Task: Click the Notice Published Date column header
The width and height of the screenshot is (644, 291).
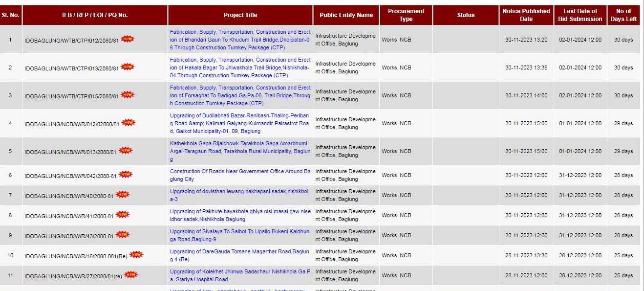Action: (x=526, y=15)
